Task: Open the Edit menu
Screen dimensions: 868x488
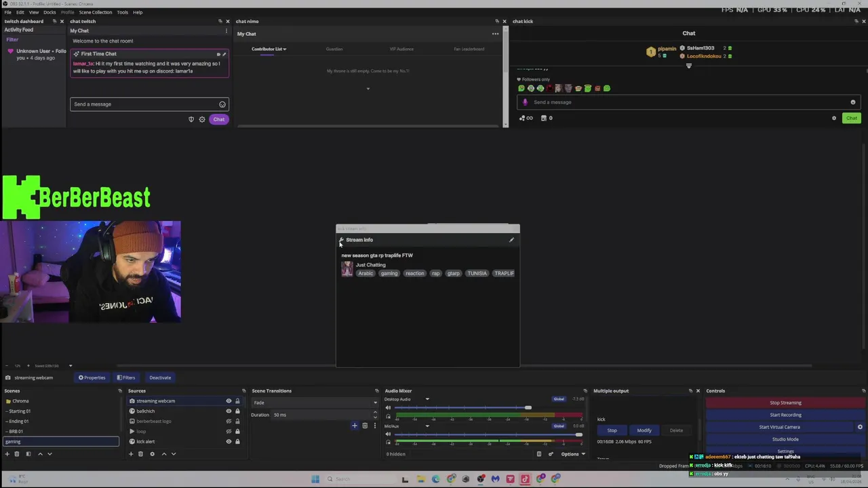Action: tap(20, 12)
